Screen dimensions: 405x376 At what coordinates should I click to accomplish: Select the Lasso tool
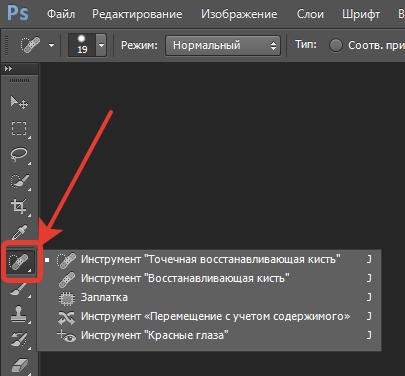pos(19,155)
